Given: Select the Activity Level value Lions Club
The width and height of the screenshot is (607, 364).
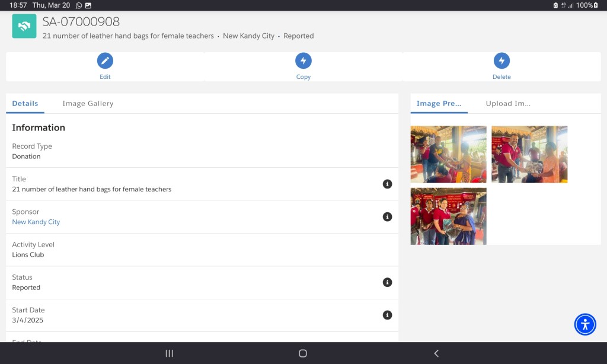Looking at the screenshot, I should (28, 255).
